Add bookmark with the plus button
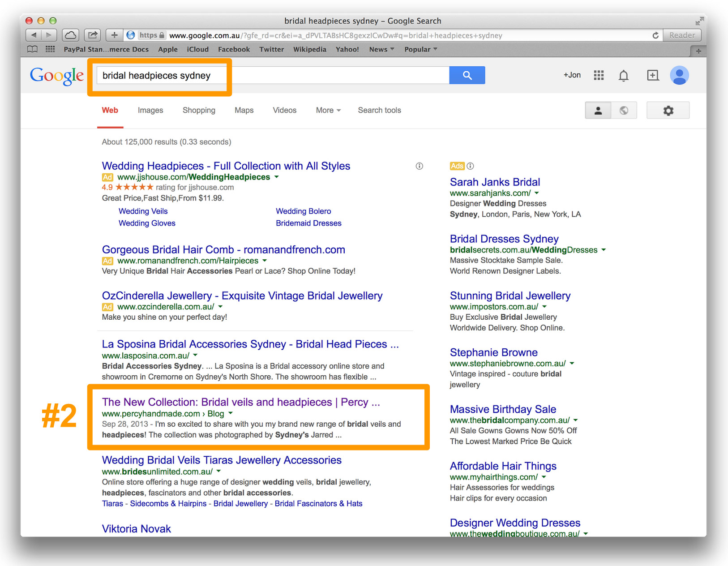The image size is (728, 566). pos(115,35)
